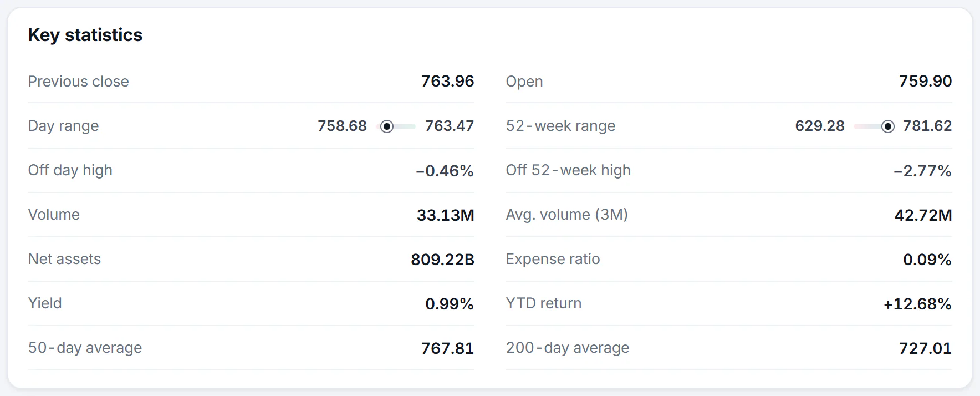Click the 52-week range label

click(x=561, y=126)
